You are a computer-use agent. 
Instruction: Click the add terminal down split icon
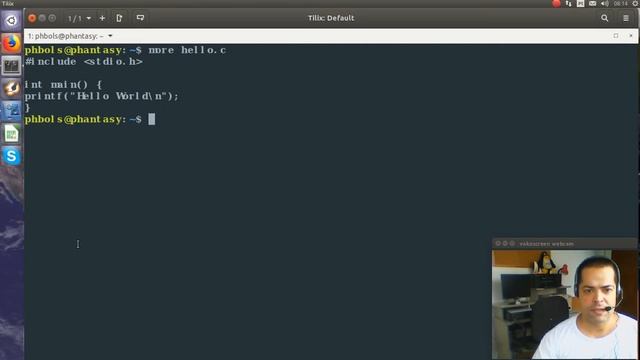click(x=140, y=18)
